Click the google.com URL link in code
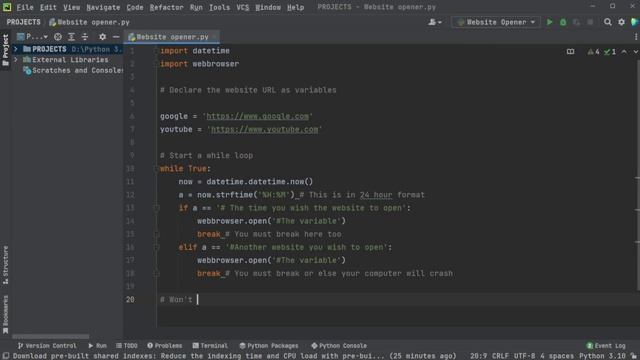The height and width of the screenshot is (360, 640). click(258, 116)
